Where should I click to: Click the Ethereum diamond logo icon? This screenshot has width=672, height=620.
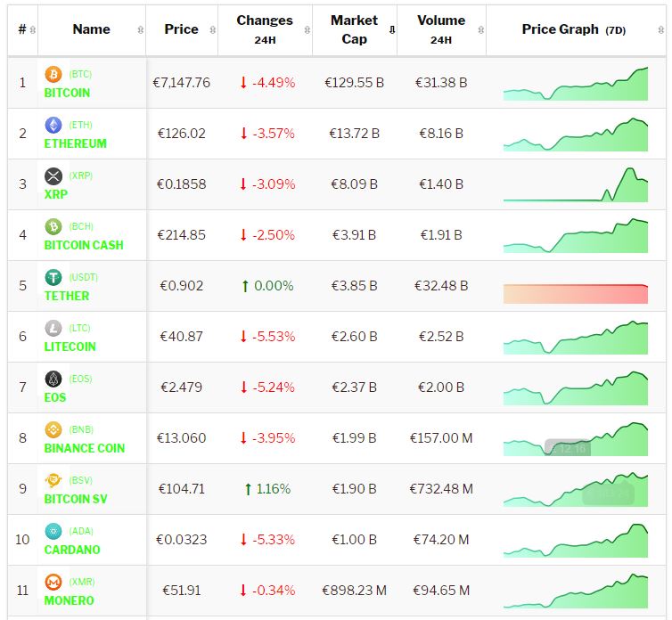point(53,126)
